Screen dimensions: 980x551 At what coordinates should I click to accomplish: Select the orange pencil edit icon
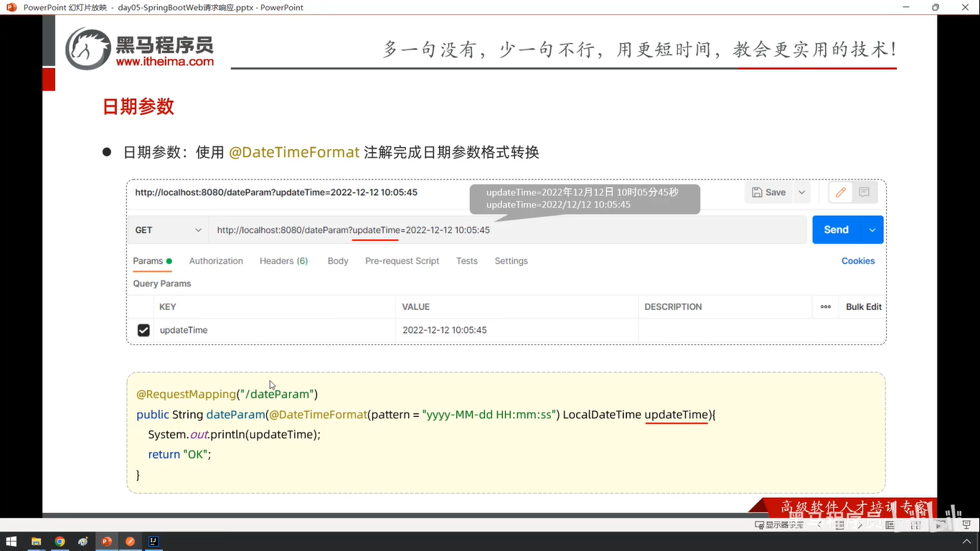[841, 192]
